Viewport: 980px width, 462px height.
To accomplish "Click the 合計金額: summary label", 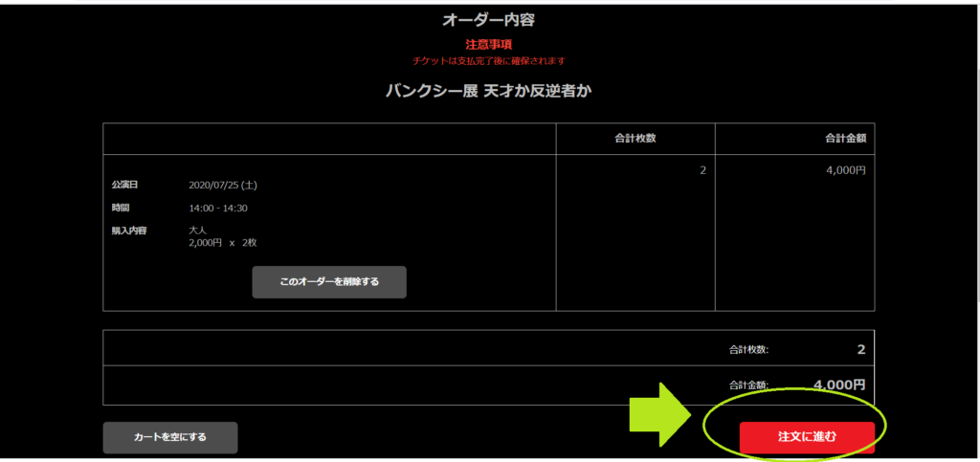I will click(748, 385).
